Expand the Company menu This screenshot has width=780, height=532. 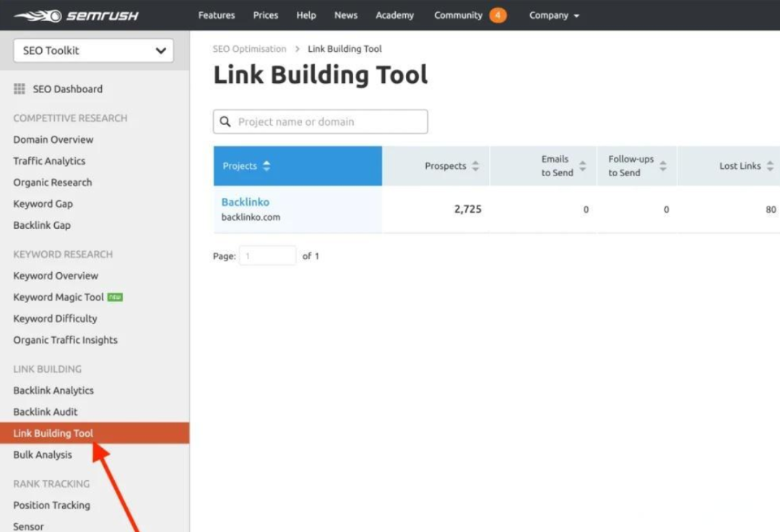click(554, 15)
